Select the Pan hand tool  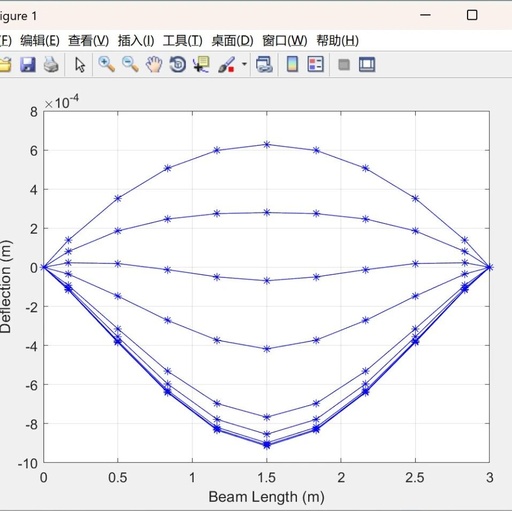(x=154, y=64)
